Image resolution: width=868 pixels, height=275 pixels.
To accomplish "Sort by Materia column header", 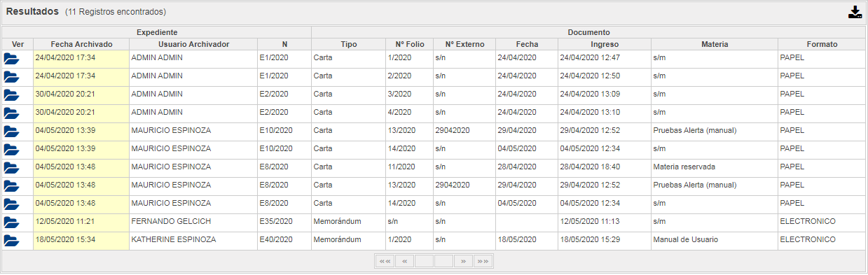I will point(715,44).
